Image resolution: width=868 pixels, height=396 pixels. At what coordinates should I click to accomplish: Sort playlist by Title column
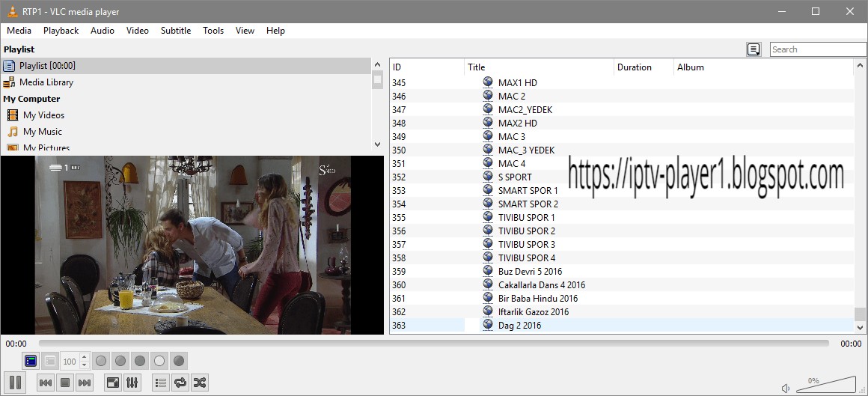(540, 67)
